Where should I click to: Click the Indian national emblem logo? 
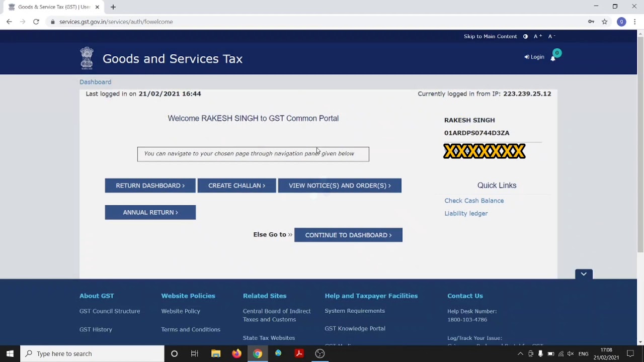[x=87, y=58]
